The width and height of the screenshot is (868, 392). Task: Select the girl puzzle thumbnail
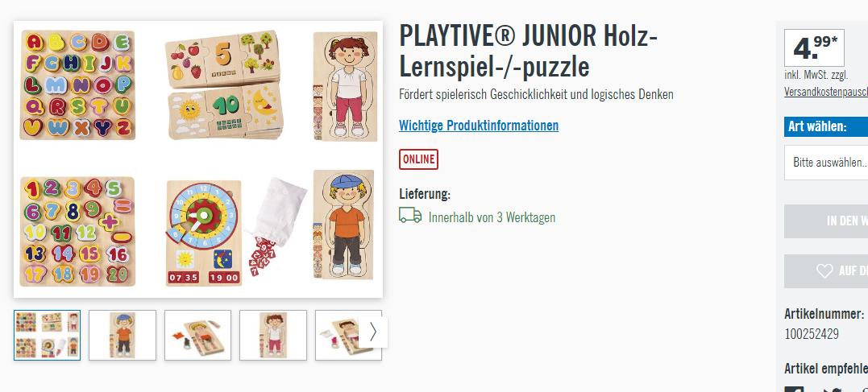[x=273, y=335]
